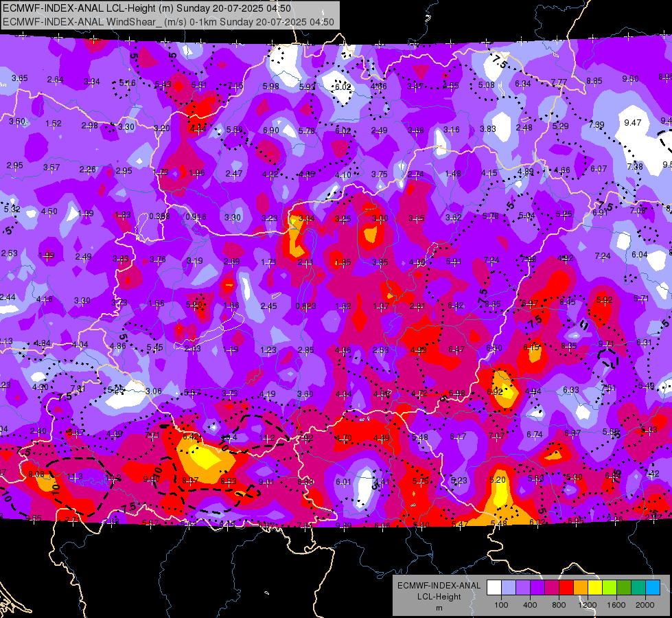The height and width of the screenshot is (618, 672).
Task: Click the wind shear value '8.53'
Action: coord(229,481)
